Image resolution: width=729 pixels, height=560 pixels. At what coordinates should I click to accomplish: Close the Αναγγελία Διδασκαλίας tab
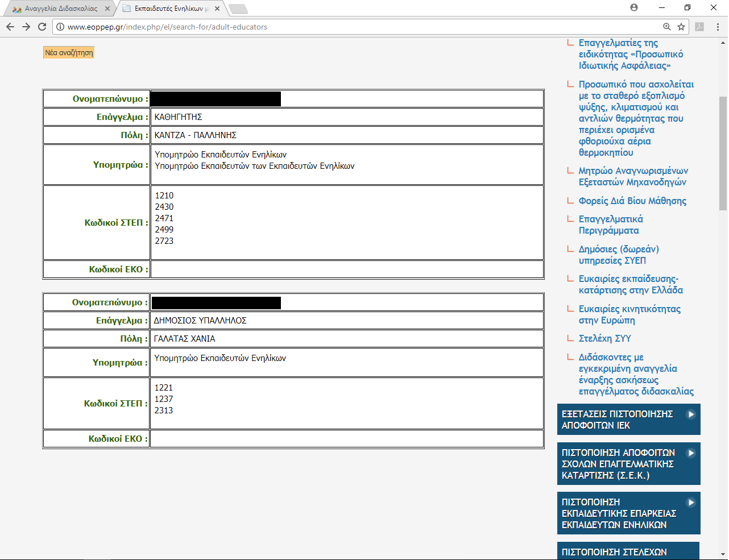(x=107, y=9)
